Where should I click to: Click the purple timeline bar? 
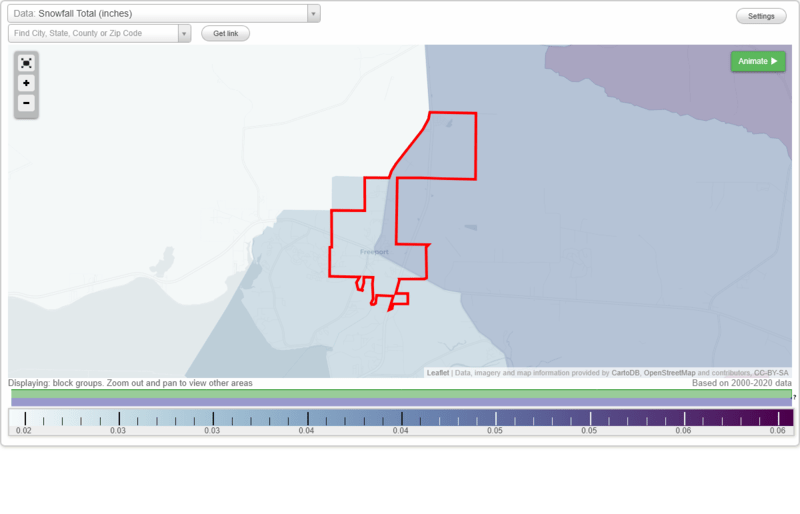coord(401,402)
